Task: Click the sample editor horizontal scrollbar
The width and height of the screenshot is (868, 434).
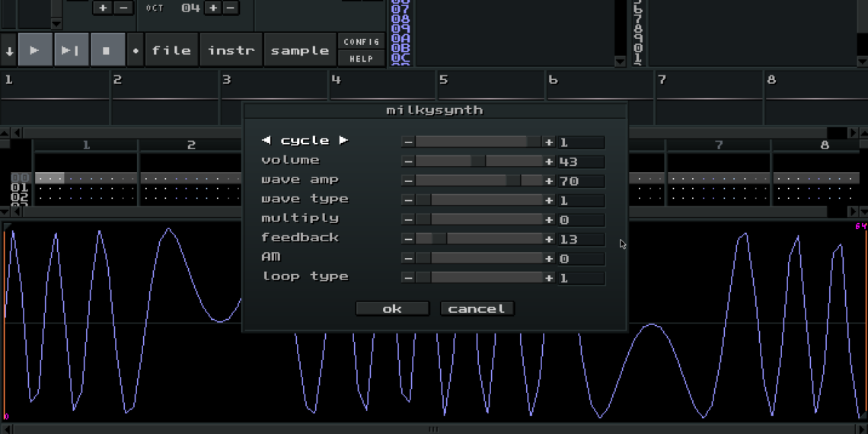Action: tap(433, 429)
